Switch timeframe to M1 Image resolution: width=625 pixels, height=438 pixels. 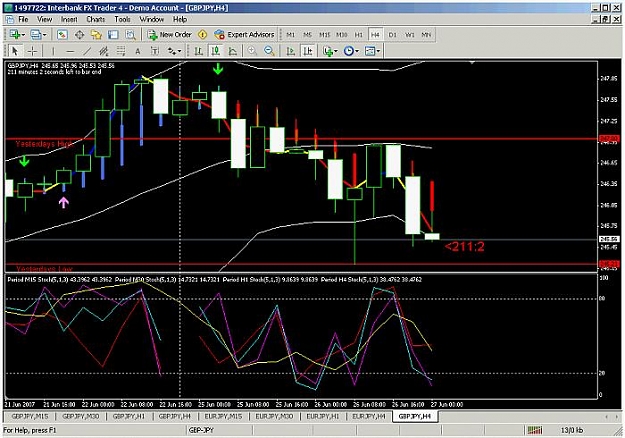click(291, 35)
